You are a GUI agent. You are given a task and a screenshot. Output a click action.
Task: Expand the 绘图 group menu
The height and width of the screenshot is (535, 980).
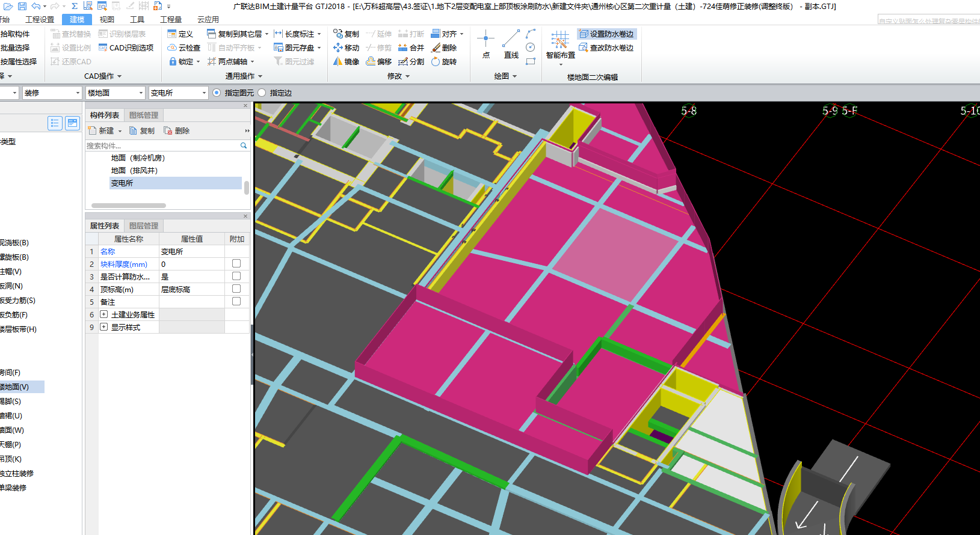(505, 76)
